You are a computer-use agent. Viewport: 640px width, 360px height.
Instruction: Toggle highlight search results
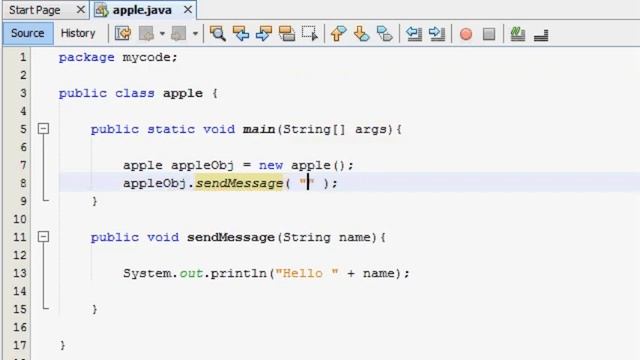point(287,33)
